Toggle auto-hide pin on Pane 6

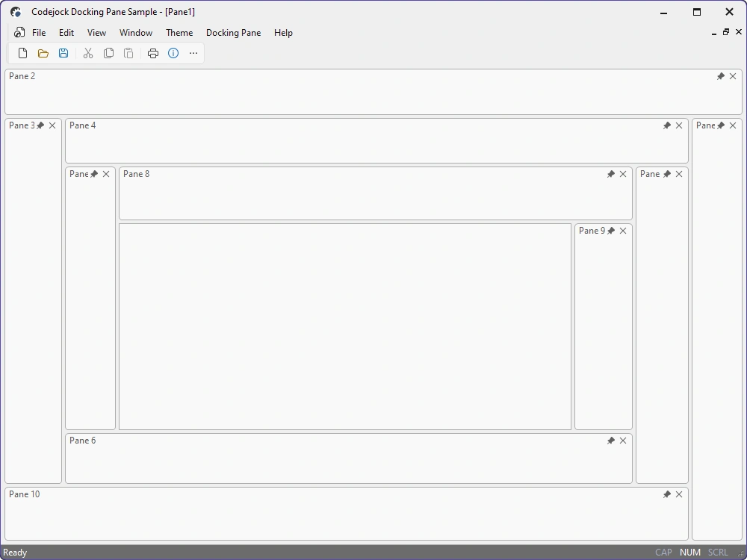(x=611, y=441)
